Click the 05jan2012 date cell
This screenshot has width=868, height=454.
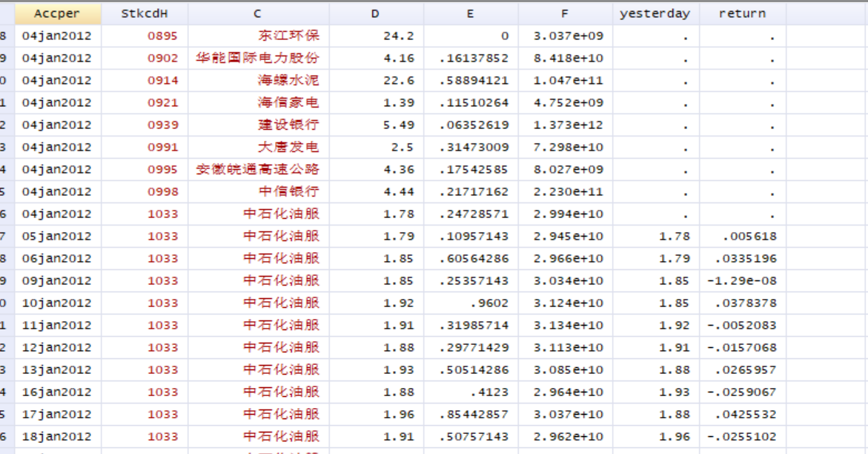pos(58,236)
